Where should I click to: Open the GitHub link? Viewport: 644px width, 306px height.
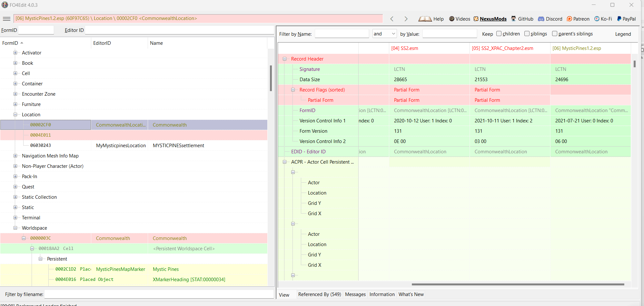point(522,19)
